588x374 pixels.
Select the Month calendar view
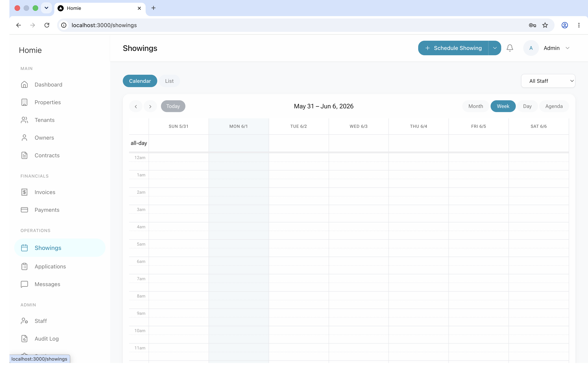(475, 106)
